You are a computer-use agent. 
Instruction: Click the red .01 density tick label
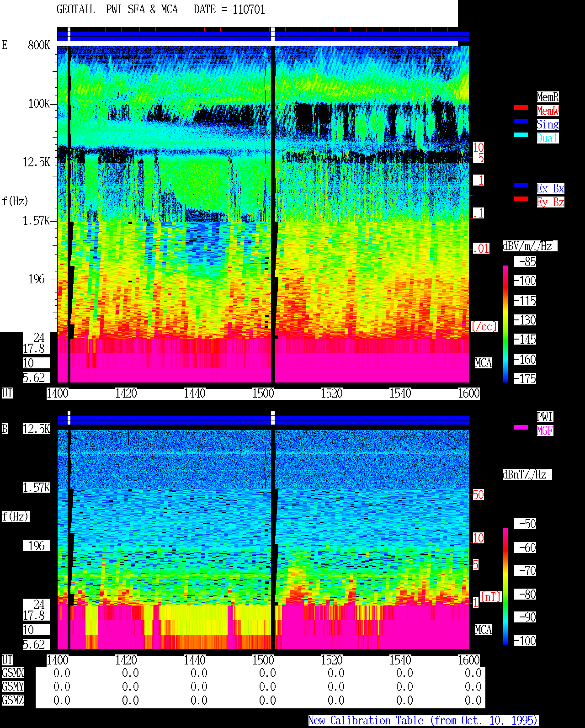click(481, 249)
